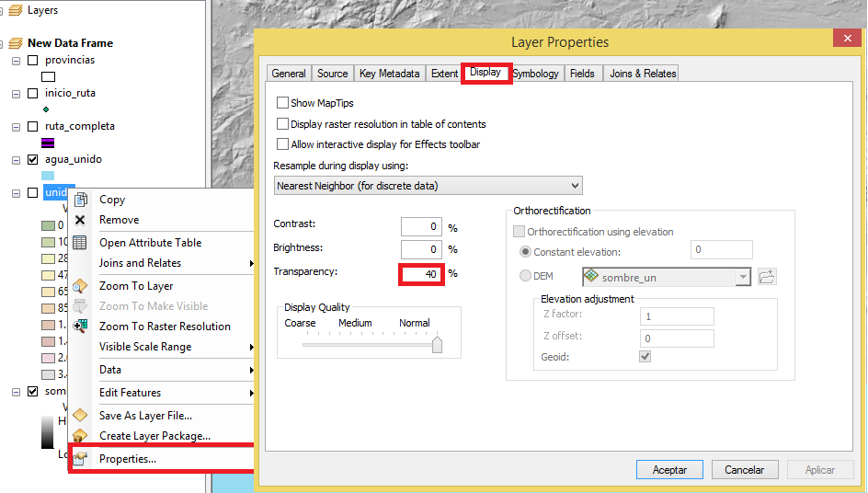Switch to the Symbology tab
Image resolution: width=868 pixels, height=493 pixels.
(x=536, y=74)
